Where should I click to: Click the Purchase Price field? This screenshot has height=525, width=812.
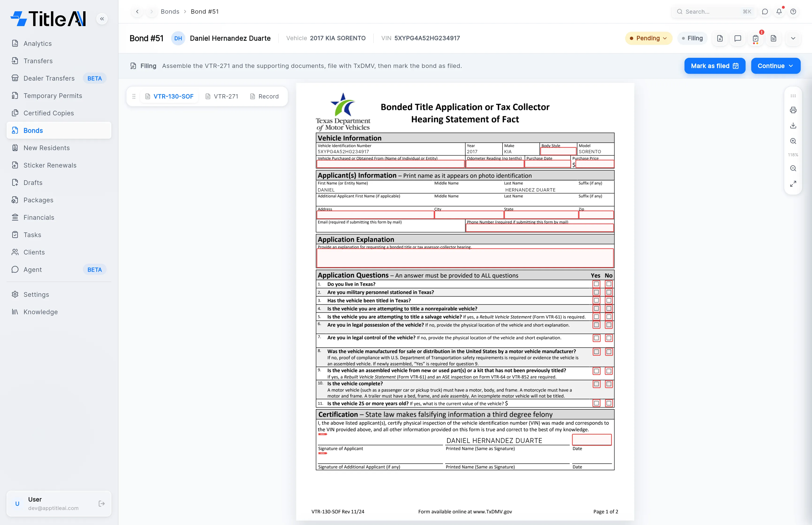595,164
